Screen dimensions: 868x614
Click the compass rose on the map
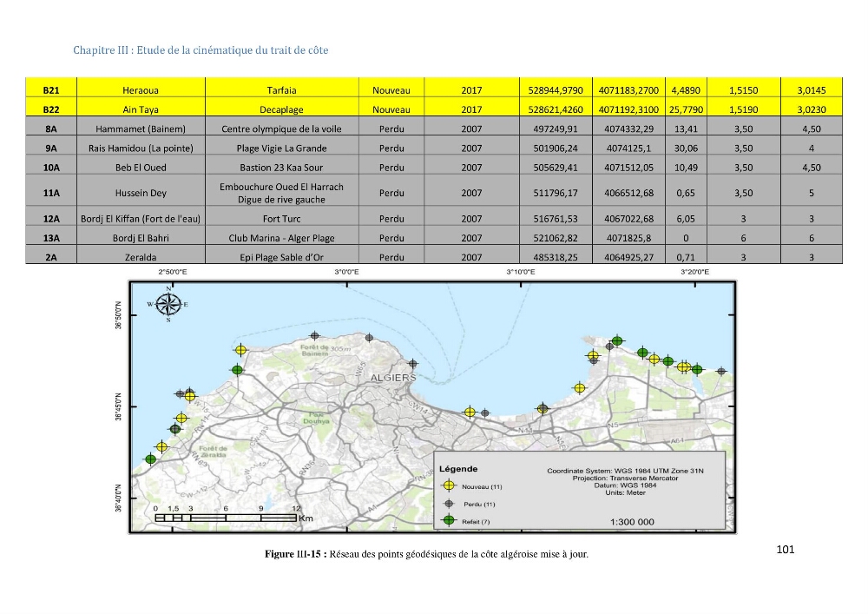click(168, 305)
